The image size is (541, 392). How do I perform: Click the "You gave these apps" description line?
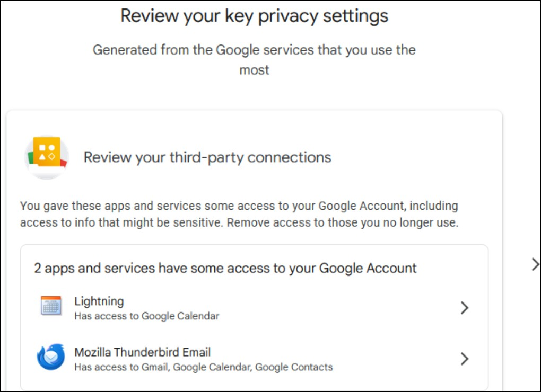point(239,206)
